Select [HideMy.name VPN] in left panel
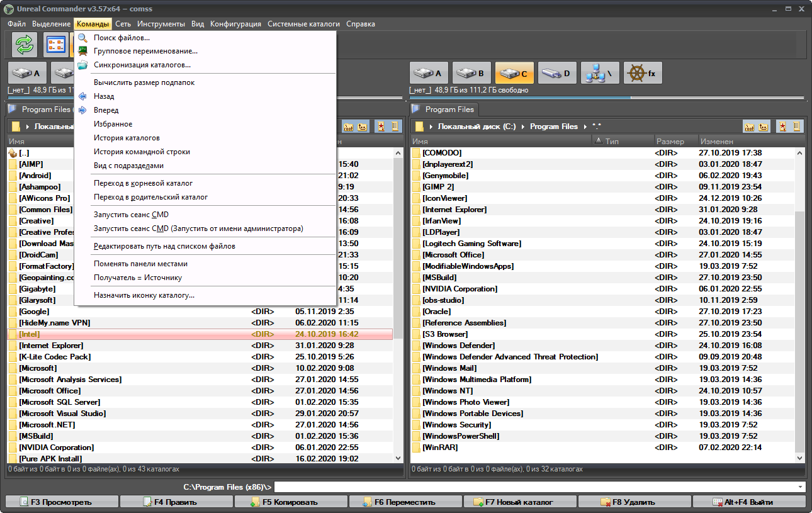The width and height of the screenshot is (812, 513). click(200, 323)
